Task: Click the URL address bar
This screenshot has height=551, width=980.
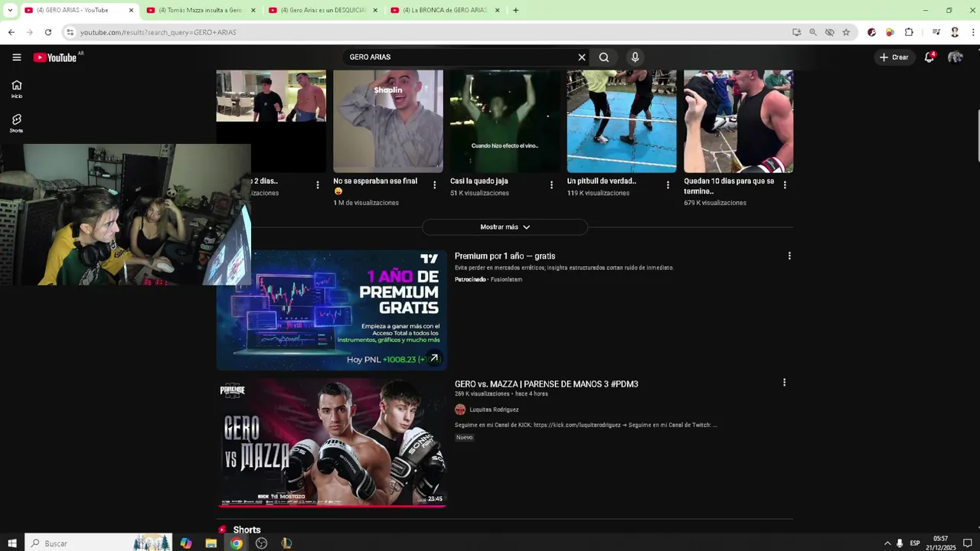Action: click(429, 32)
